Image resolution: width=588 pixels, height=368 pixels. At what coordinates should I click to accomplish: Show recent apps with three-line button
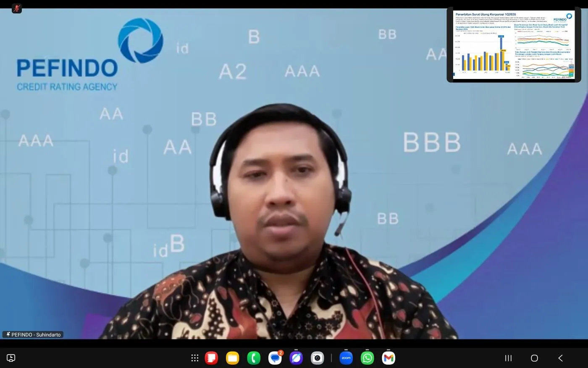pyautogui.click(x=508, y=358)
